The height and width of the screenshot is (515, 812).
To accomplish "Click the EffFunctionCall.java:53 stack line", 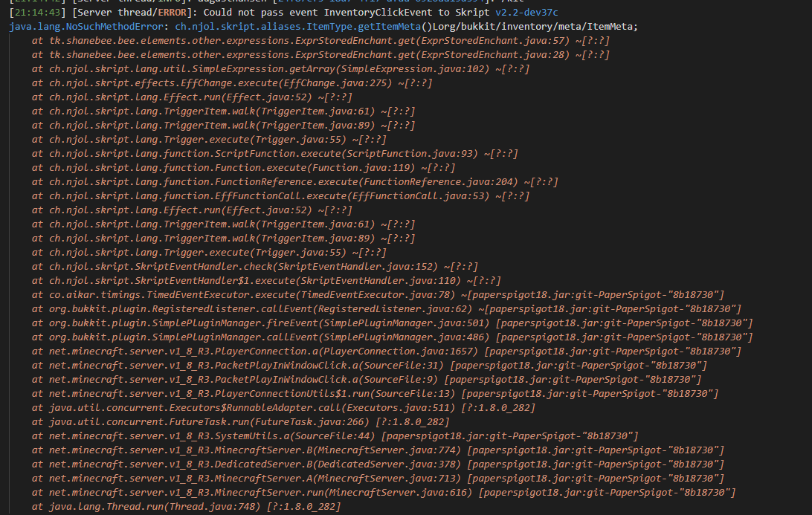I will point(280,196).
